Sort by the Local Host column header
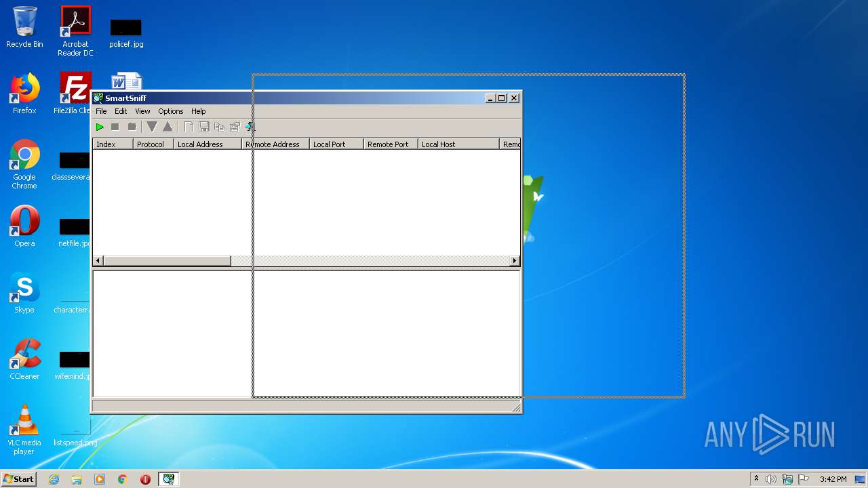The width and height of the screenshot is (868, 488). (458, 144)
